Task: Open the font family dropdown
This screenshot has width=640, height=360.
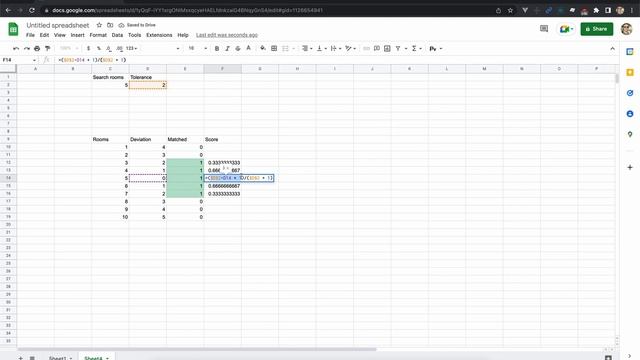Action: point(161,49)
